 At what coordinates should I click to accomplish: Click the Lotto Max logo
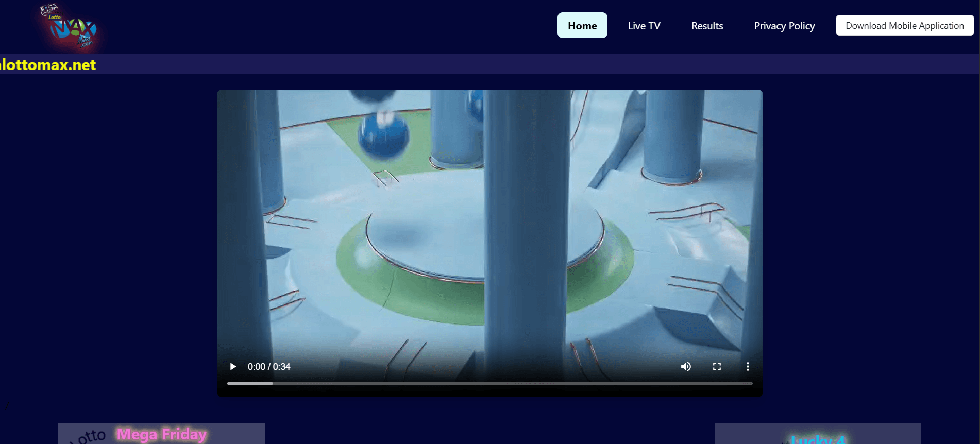(70, 27)
